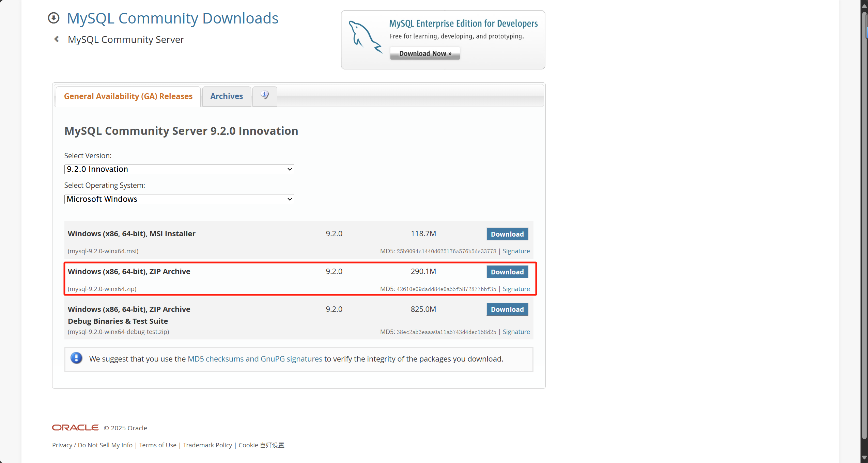Click the blue info icon in the verification note

(x=76, y=358)
